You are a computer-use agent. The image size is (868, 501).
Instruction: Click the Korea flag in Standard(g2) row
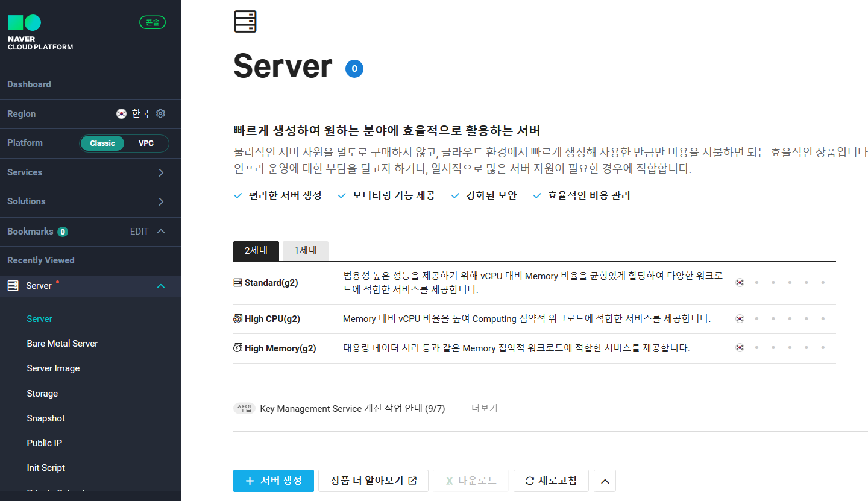coord(740,282)
